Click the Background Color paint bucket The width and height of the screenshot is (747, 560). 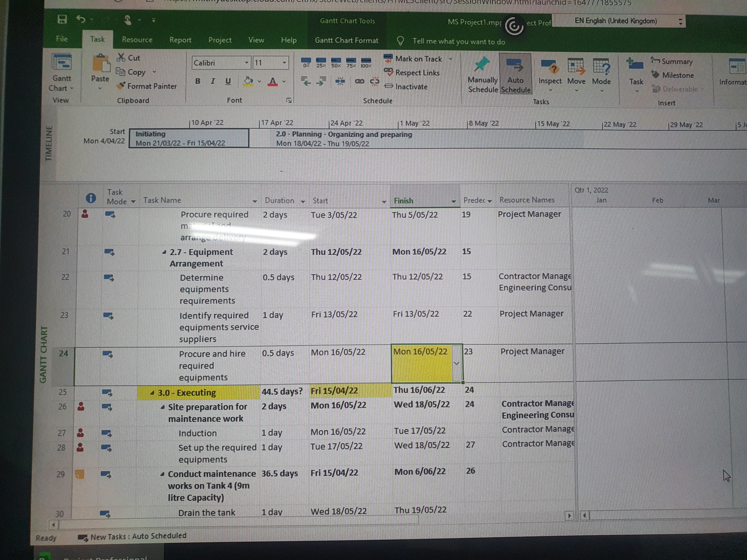[x=248, y=81]
